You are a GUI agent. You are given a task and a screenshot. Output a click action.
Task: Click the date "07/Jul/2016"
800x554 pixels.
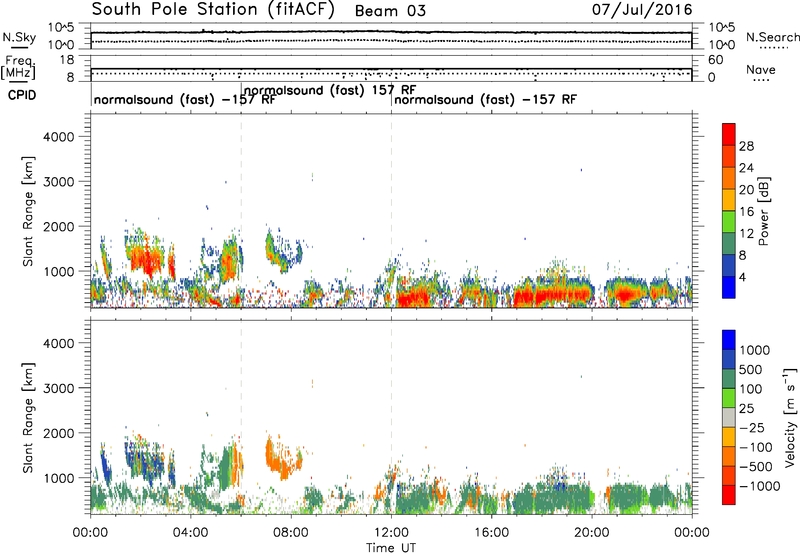642,10
